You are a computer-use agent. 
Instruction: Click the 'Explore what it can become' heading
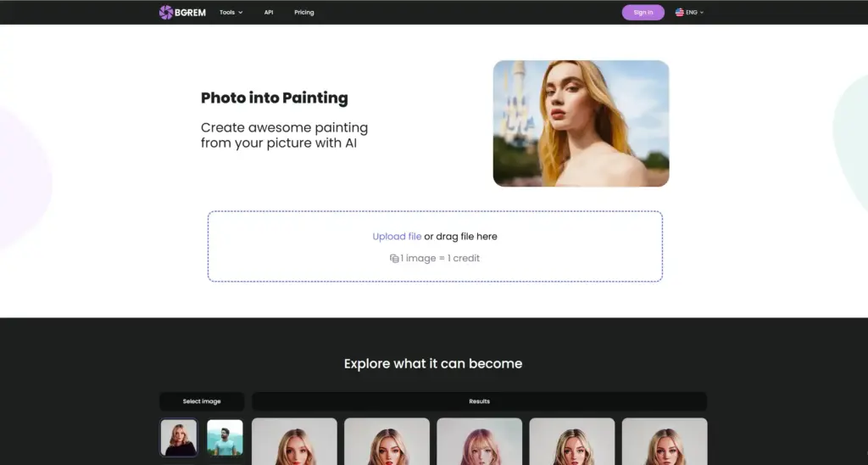[x=433, y=363]
